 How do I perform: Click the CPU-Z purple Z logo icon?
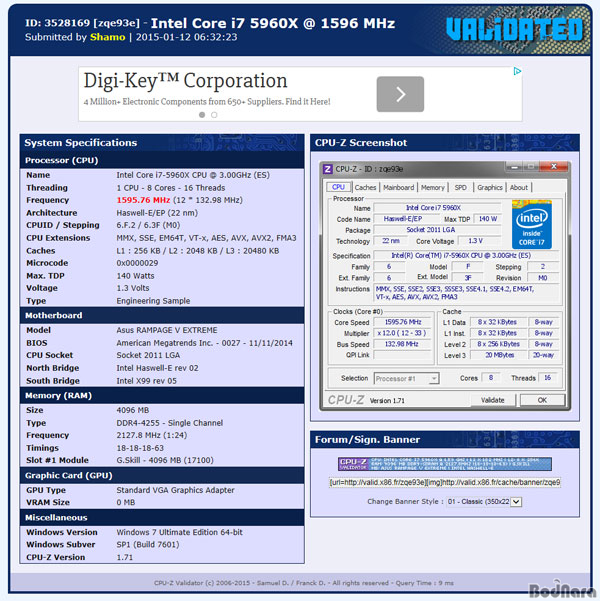(x=327, y=169)
